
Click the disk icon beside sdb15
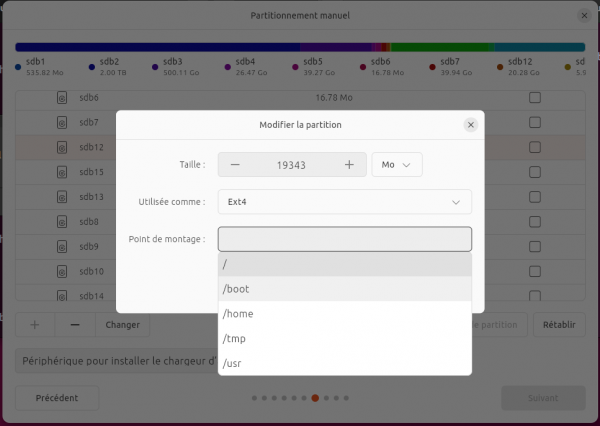click(62, 172)
